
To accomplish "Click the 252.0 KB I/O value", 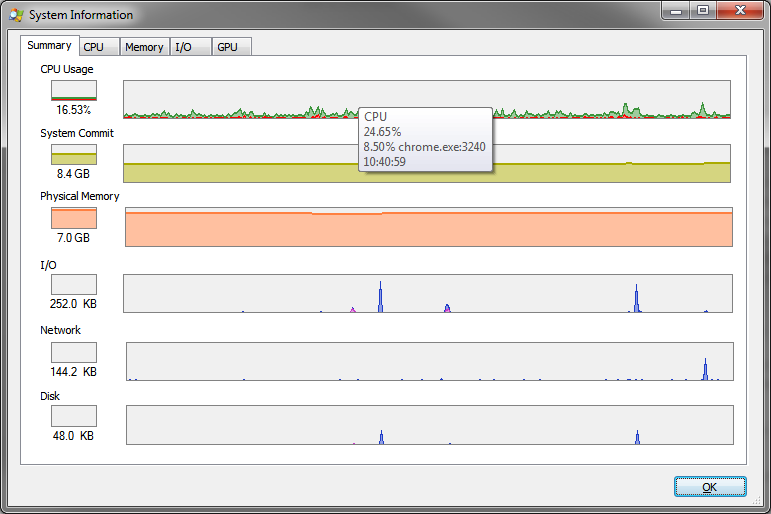I will tap(73, 303).
